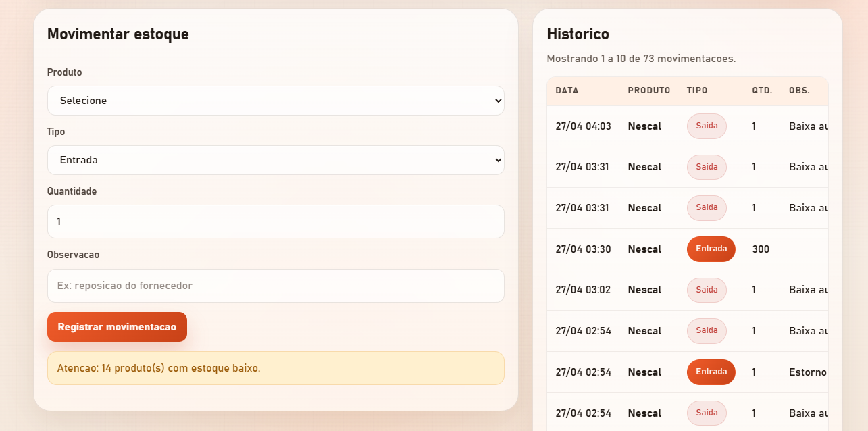Select the 27/04 03:02 date cell

coord(583,290)
